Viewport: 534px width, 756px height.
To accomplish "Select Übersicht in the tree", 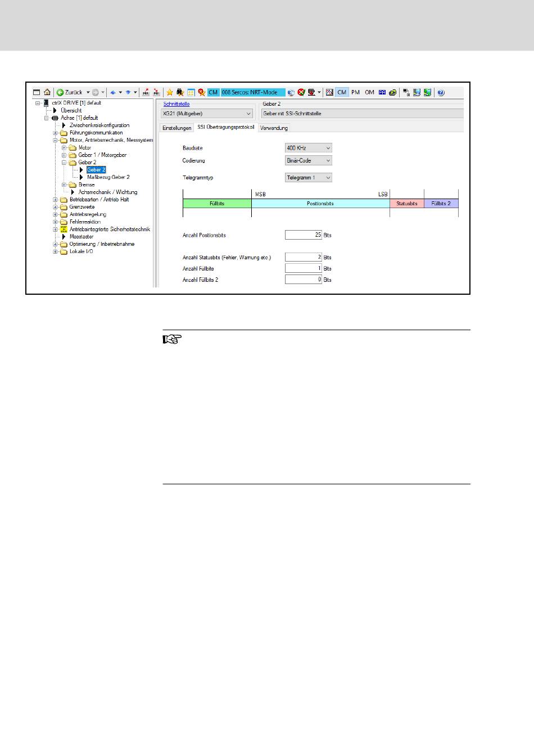I will (71, 111).
